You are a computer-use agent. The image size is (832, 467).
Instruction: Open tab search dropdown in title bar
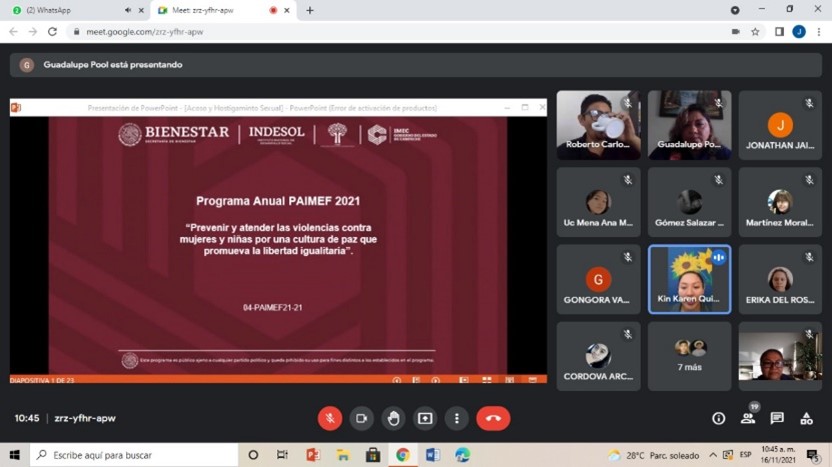point(735,10)
